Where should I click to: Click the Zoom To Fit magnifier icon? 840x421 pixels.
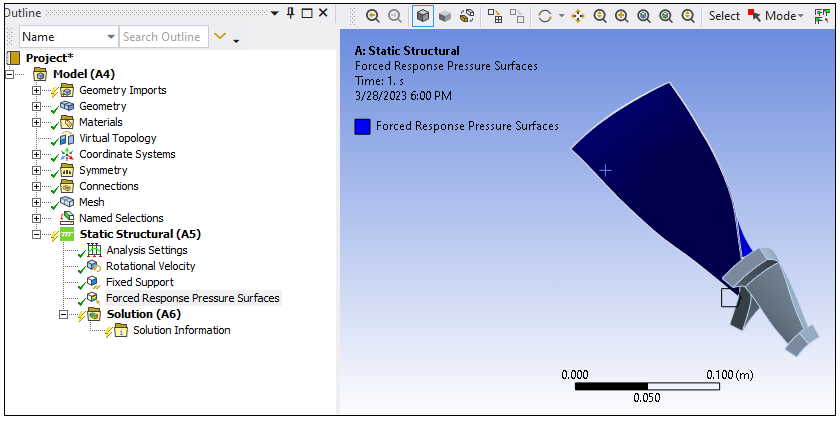pyautogui.click(x=644, y=16)
